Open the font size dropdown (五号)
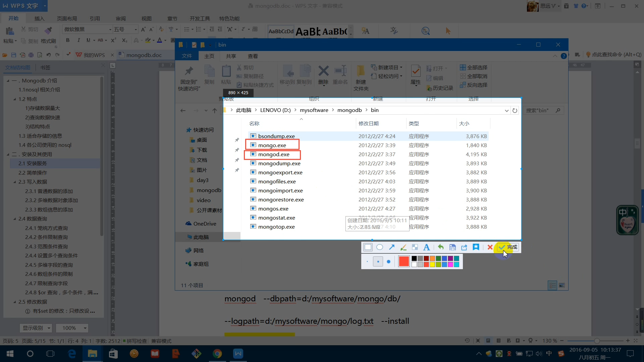644x362 pixels. [x=136, y=29]
